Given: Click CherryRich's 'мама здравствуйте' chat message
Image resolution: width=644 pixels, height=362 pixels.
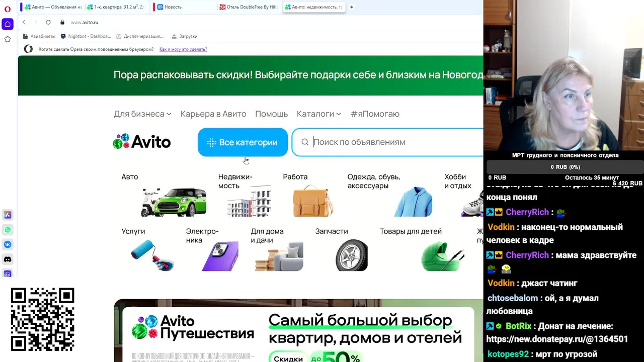Looking at the screenshot, I should tap(562, 262).
